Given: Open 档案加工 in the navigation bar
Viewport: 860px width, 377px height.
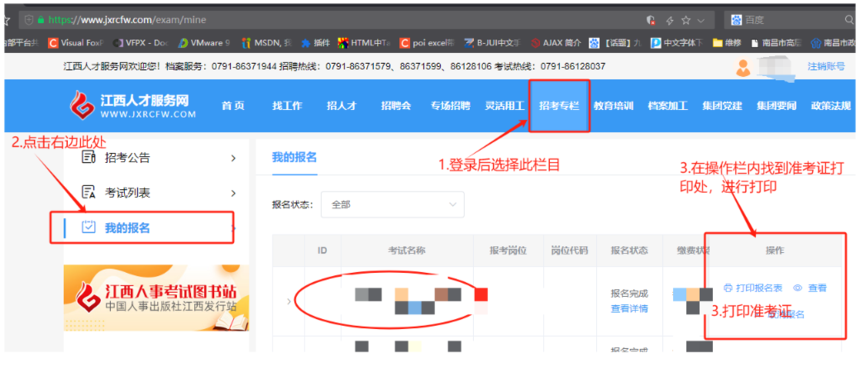Looking at the screenshot, I should (667, 106).
